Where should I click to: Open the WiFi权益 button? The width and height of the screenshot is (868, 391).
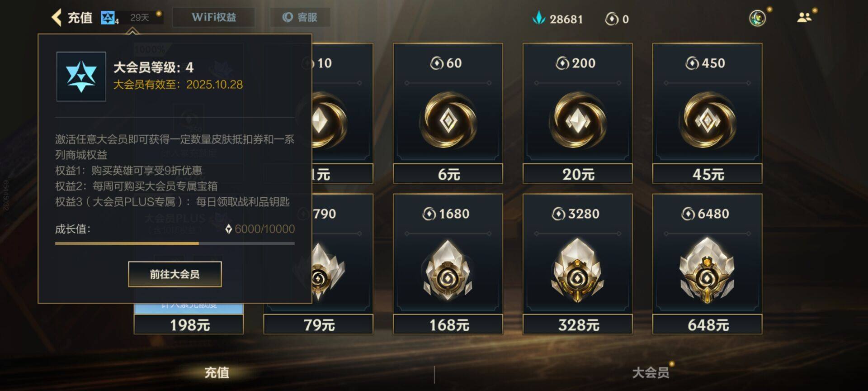tap(214, 17)
